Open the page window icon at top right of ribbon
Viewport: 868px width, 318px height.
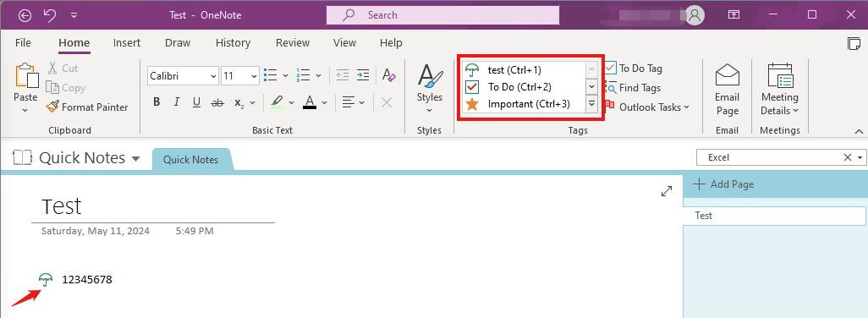click(x=854, y=44)
